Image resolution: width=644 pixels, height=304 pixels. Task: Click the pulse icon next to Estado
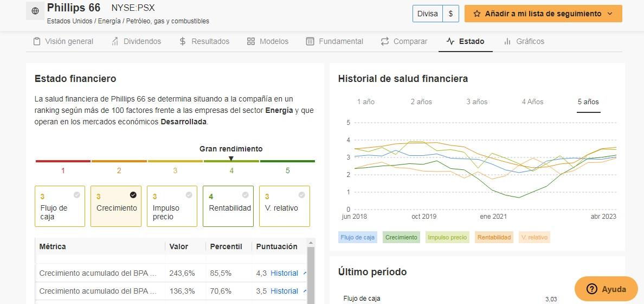(450, 41)
